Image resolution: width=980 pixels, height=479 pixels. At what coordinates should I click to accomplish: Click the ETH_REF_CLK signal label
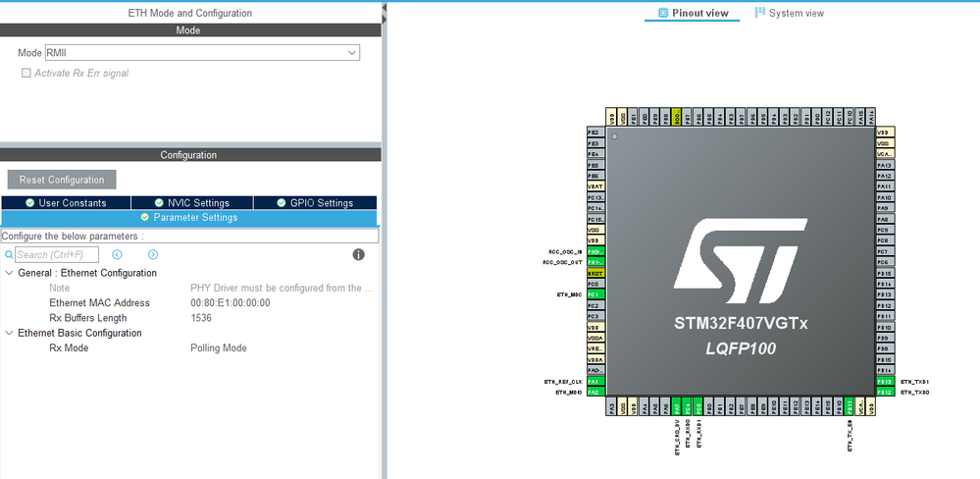(x=563, y=382)
